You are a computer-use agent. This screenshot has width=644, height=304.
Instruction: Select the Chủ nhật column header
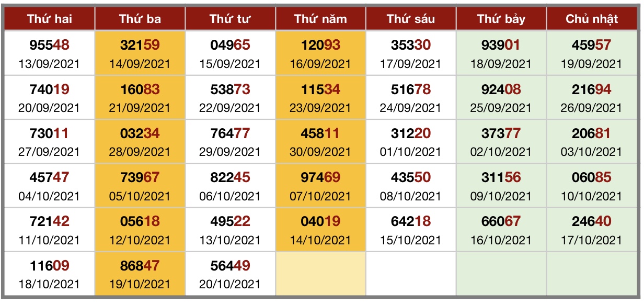coord(592,19)
